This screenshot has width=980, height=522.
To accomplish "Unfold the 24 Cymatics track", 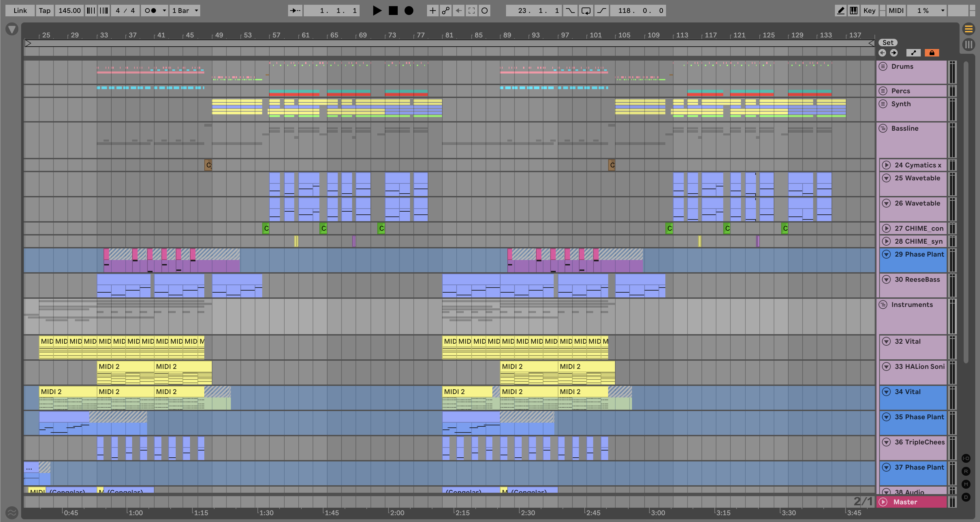I will tap(886, 165).
